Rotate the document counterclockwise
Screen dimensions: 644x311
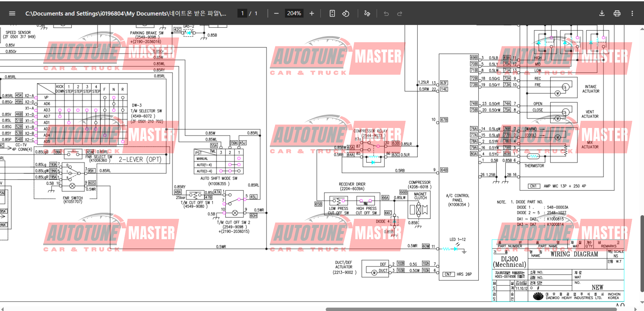(x=346, y=14)
